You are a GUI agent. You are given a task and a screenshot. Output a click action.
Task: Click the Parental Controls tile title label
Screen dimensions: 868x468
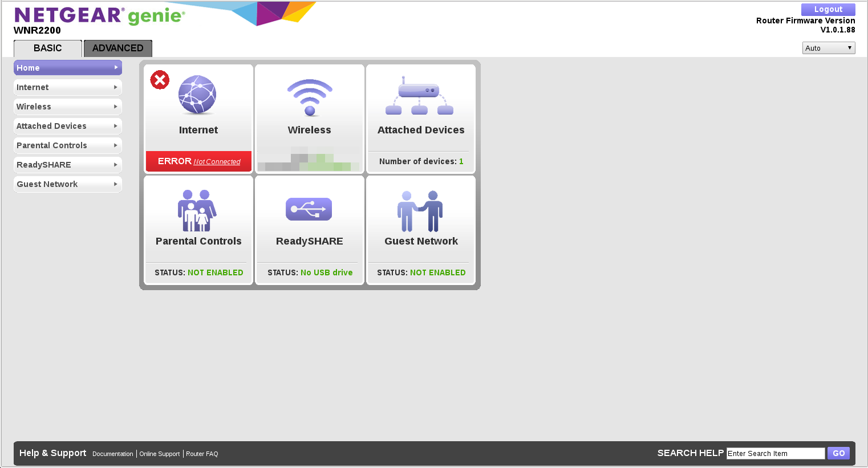[x=198, y=241]
